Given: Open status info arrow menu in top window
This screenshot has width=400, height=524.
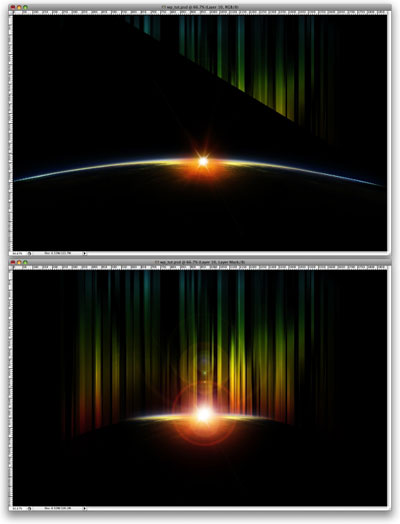Looking at the screenshot, I should tap(84, 253).
